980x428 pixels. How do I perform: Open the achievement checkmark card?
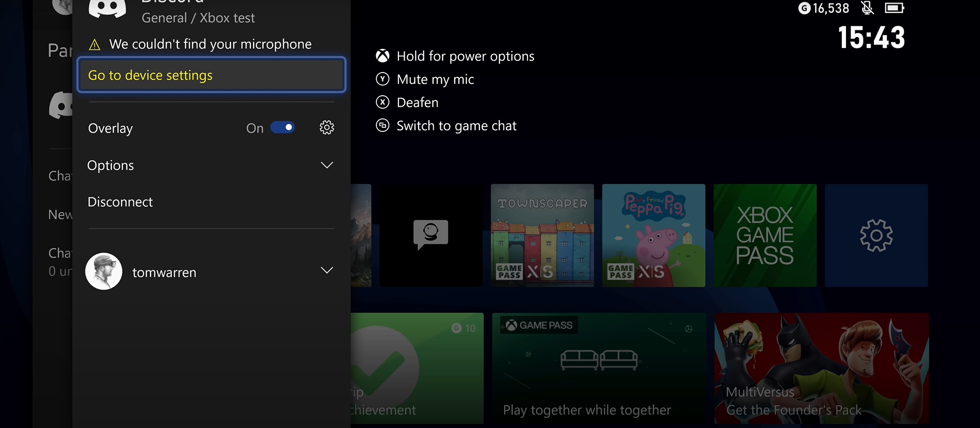pos(417,368)
